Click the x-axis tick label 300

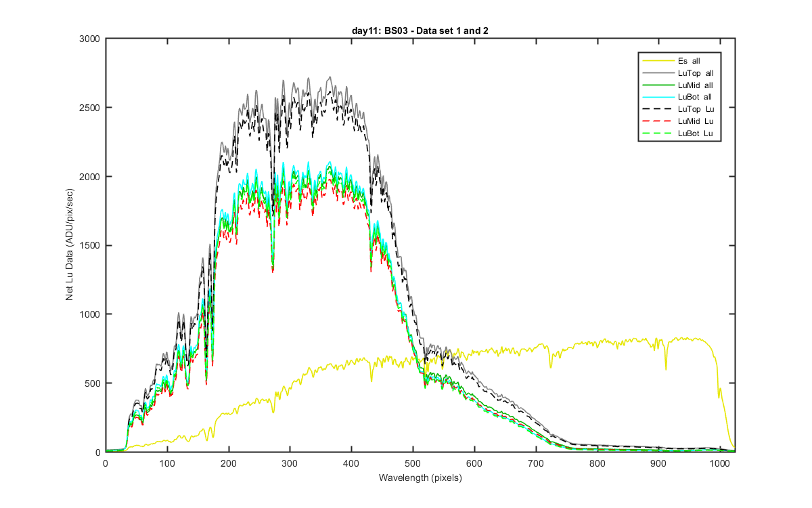click(x=290, y=463)
